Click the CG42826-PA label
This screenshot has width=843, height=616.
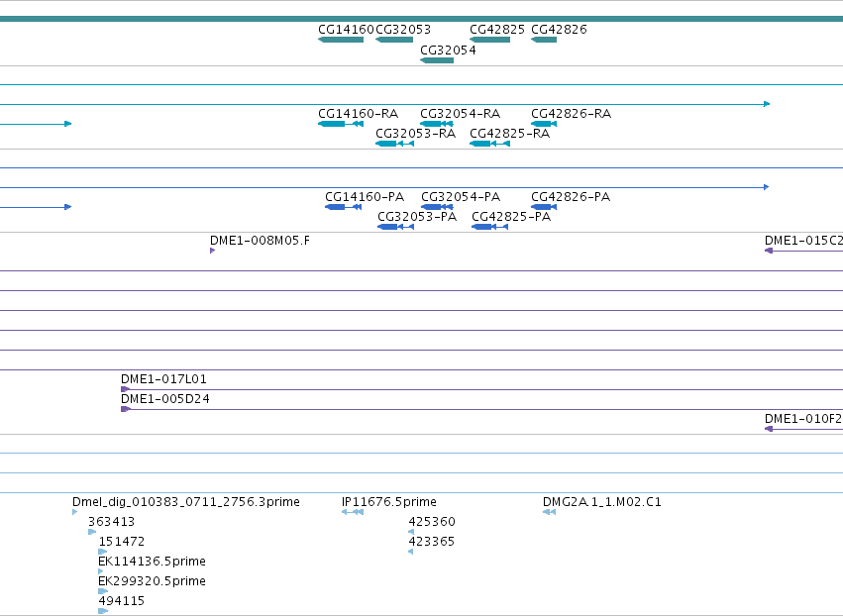coord(571,197)
